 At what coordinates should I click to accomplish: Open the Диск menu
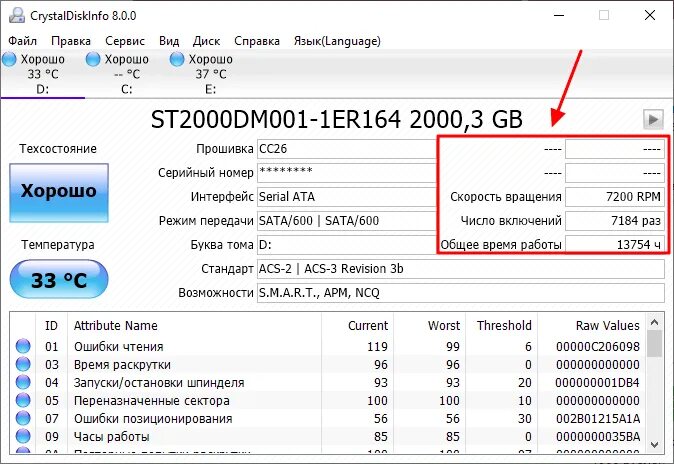pyautogui.click(x=206, y=41)
